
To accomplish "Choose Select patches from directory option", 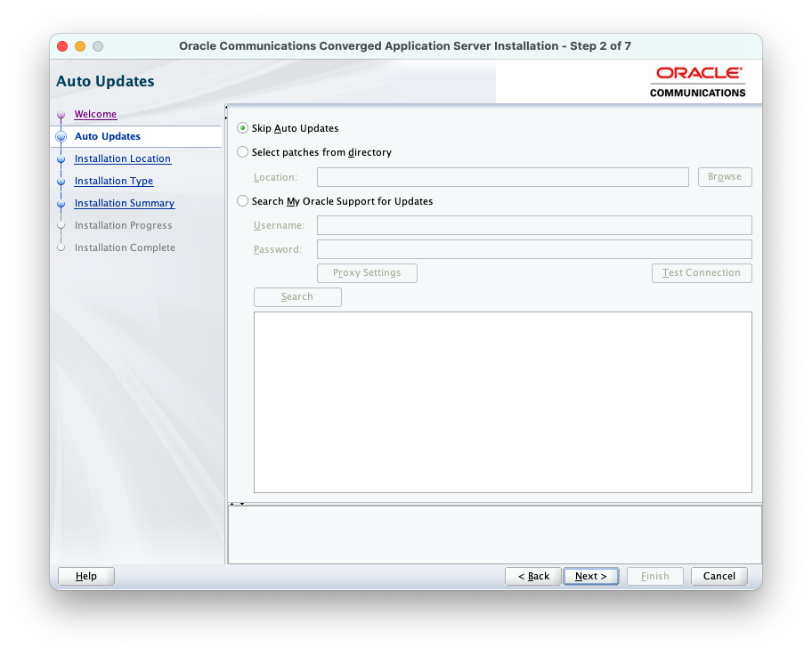I will click(x=242, y=152).
